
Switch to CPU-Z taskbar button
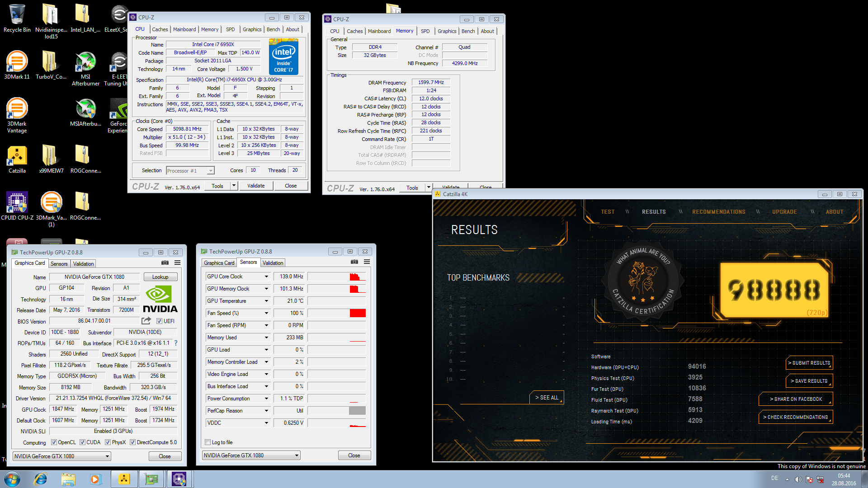179,479
